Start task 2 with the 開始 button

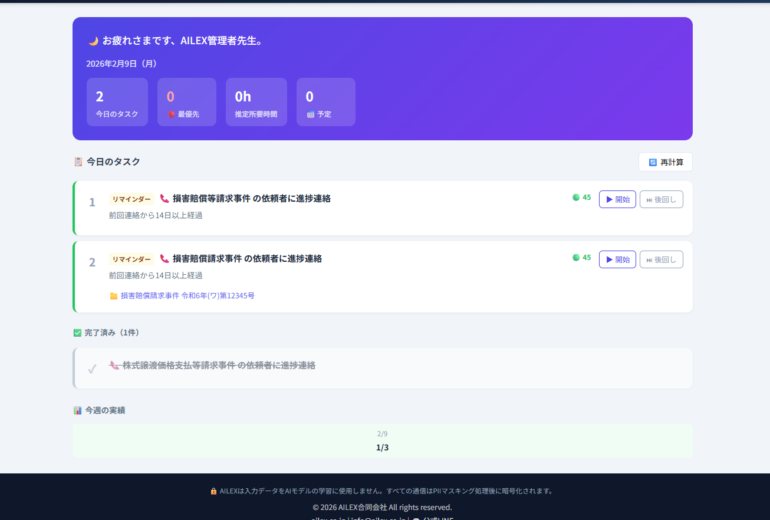click(x=617, y=259)
